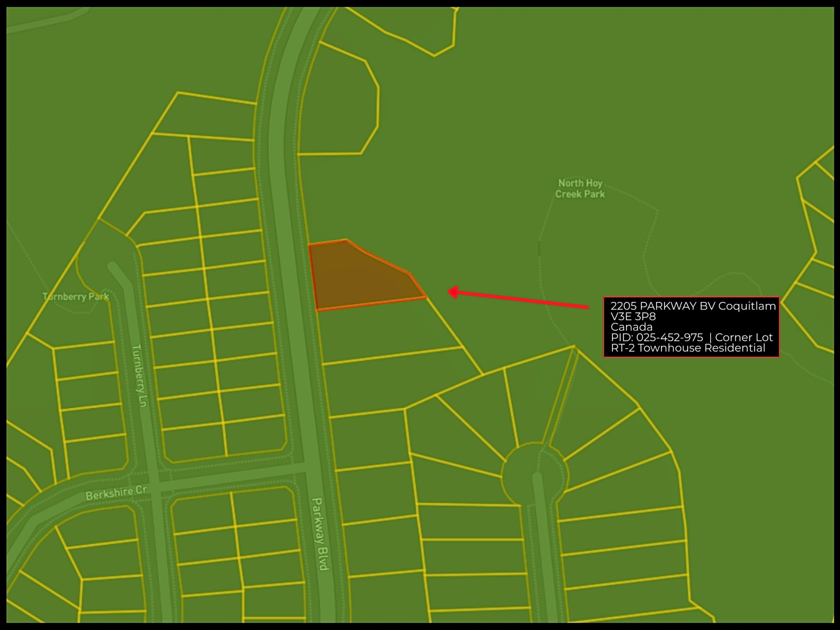Click the Corner Lot text in info box
Viewport: 840px width, 630px height.
click(x=744, y=337)
